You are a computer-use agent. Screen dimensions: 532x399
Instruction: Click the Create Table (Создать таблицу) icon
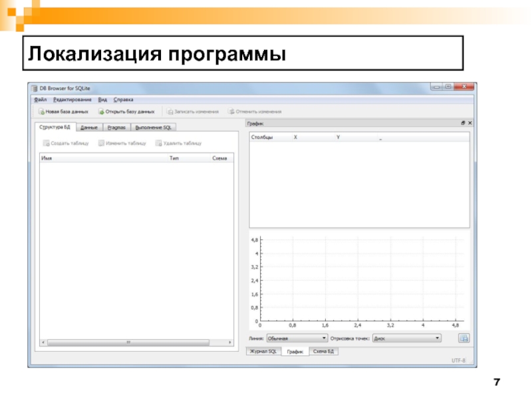click(46, 143)
